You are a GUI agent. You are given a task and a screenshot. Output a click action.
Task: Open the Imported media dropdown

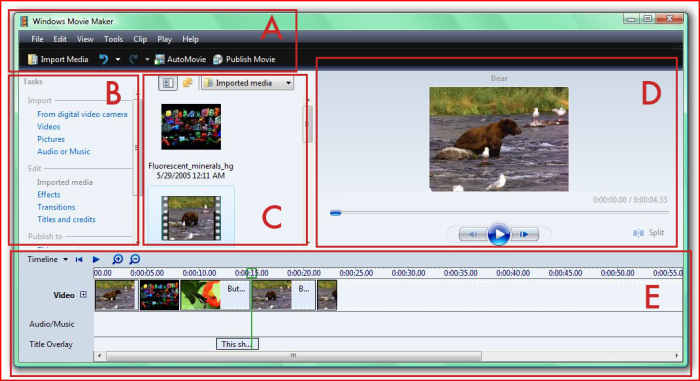tap(247, 83)
